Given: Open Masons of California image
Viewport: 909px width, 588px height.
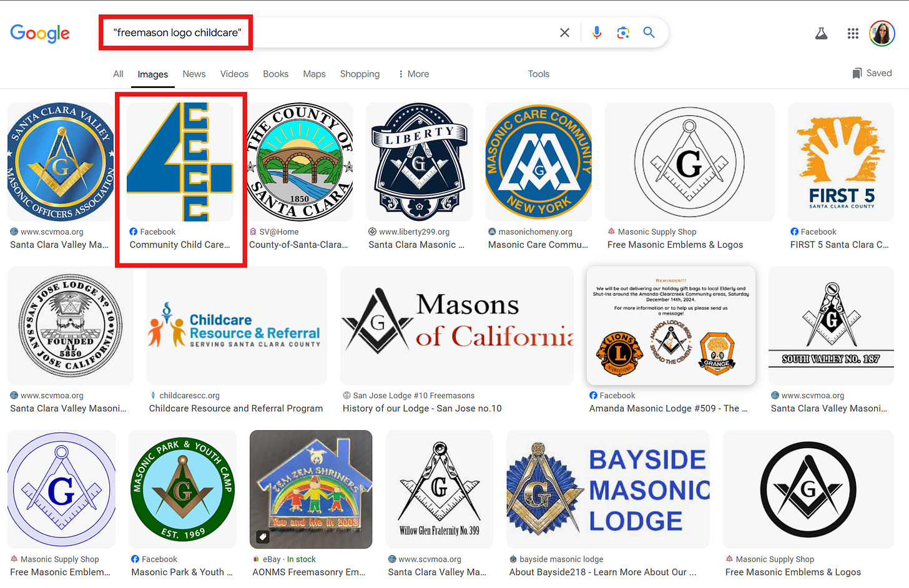Looking at the screenshot, I should 457,326.
